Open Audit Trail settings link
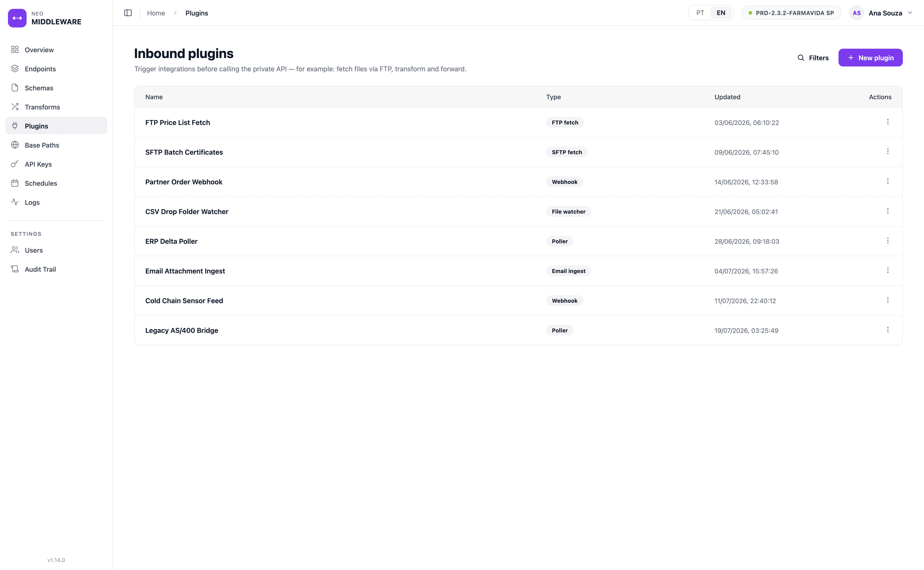924x570 pixels. pos(56,269)
